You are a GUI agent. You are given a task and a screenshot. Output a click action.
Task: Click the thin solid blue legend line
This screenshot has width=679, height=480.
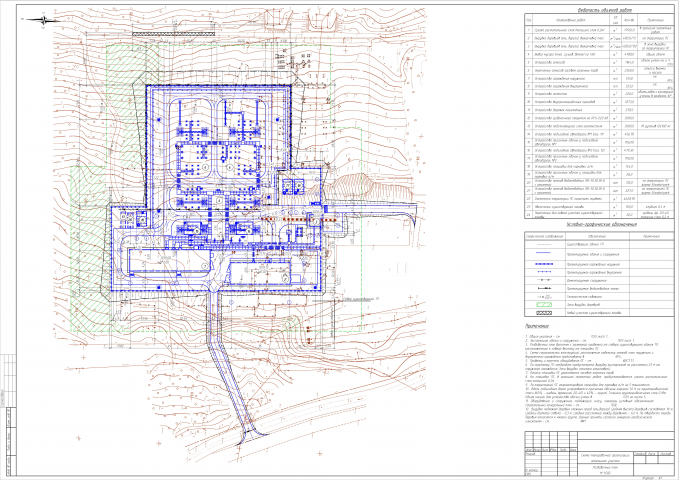coord(544,253)
